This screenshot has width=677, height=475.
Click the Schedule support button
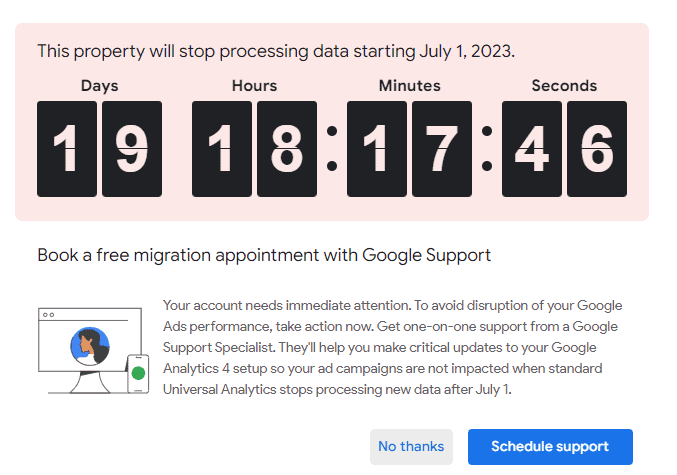[550, 447]
